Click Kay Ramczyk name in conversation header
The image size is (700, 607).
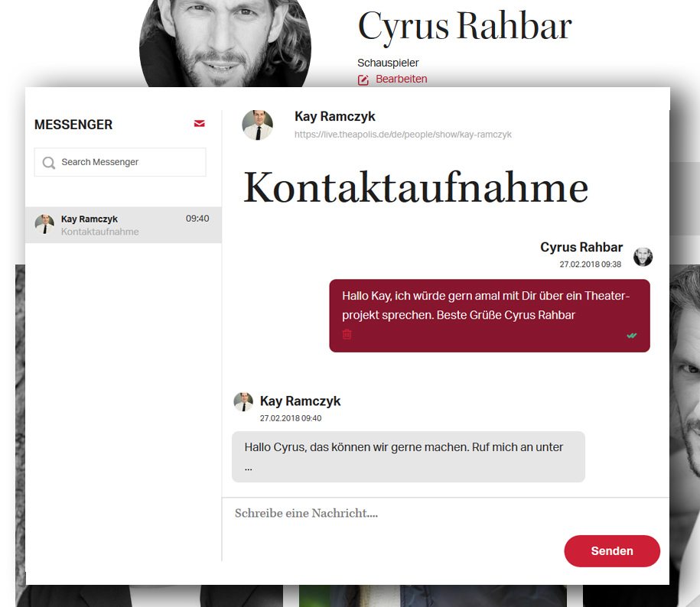[x=335, y=116]
